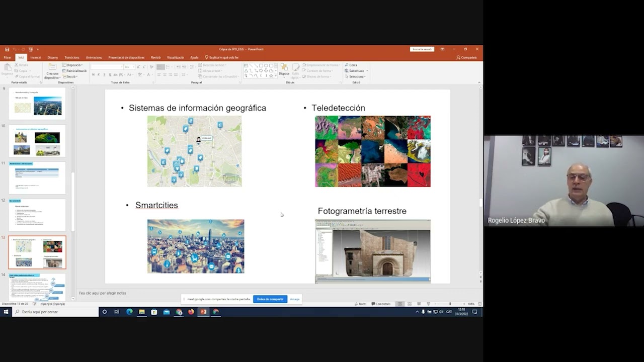The width and height of the screenshot is (644, 362).
Task: Click the Microsoft Edge icon in the taskbar
Action: pos(129,312)
